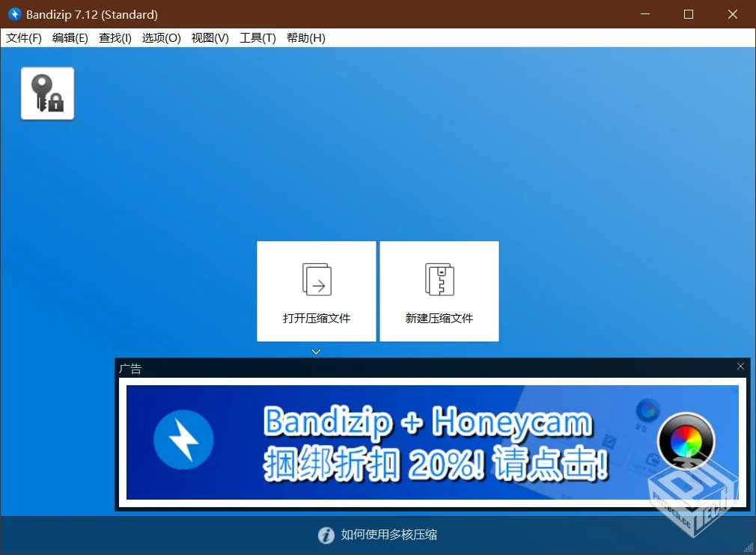
Task: Click the 如何使用多核压缩 tip link
Action: (389, 535)
